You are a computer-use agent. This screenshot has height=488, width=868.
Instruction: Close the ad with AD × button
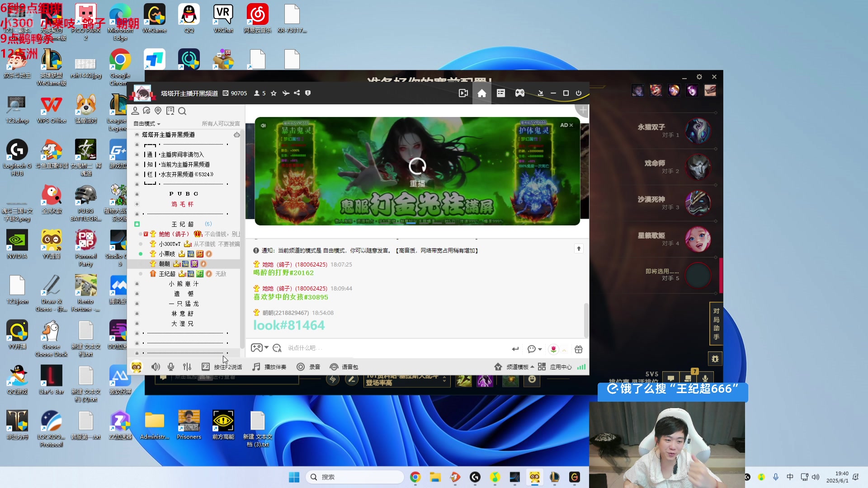[566, 125]
